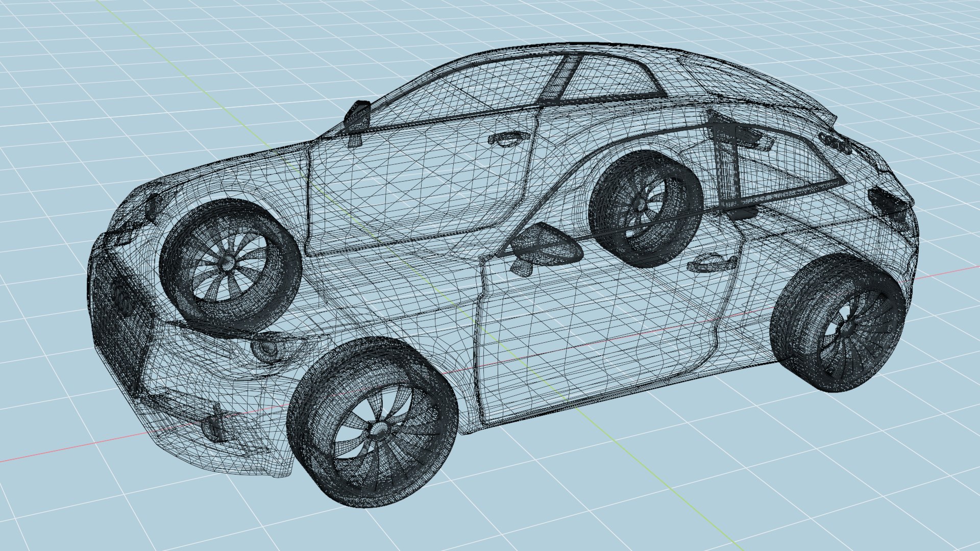
Task: Click the four-ring logo on the rear hatch
Action: pos(836,144)
